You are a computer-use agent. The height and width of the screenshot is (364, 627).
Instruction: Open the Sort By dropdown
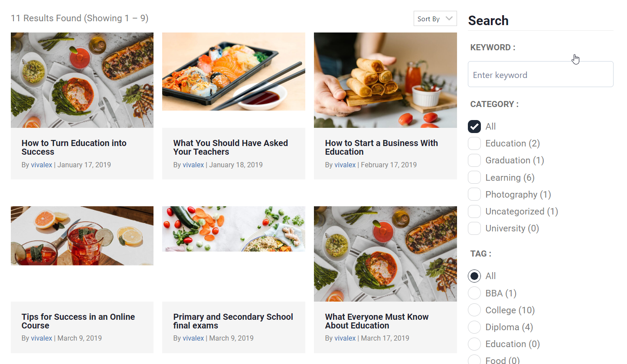(x=435, y=19)
